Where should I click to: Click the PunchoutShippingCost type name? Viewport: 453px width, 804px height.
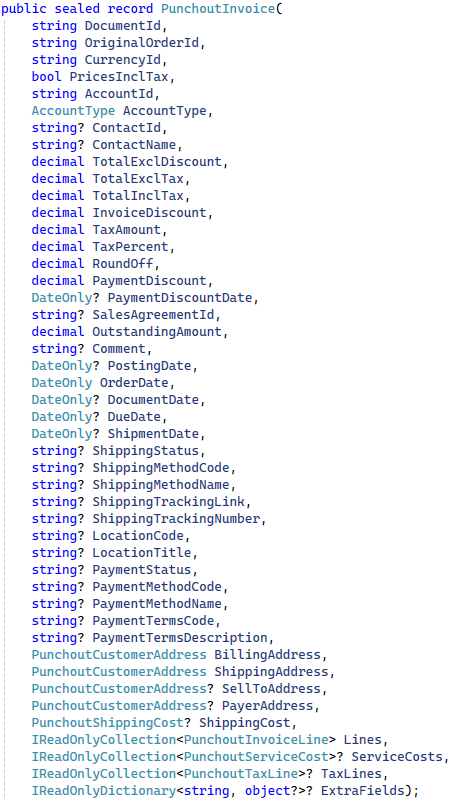point(108,722)
